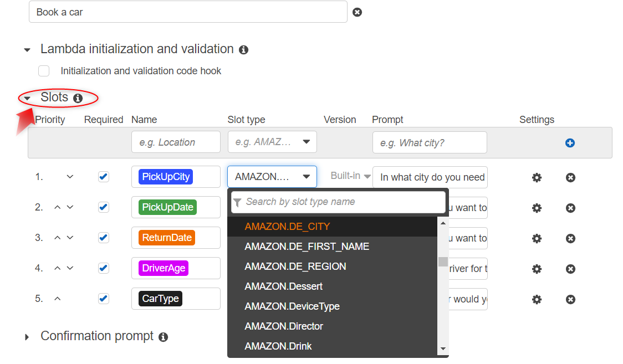Enable Initialization and validation code hook checkbox
Viewport: 623px width, 364px height.
pos(44,71)
